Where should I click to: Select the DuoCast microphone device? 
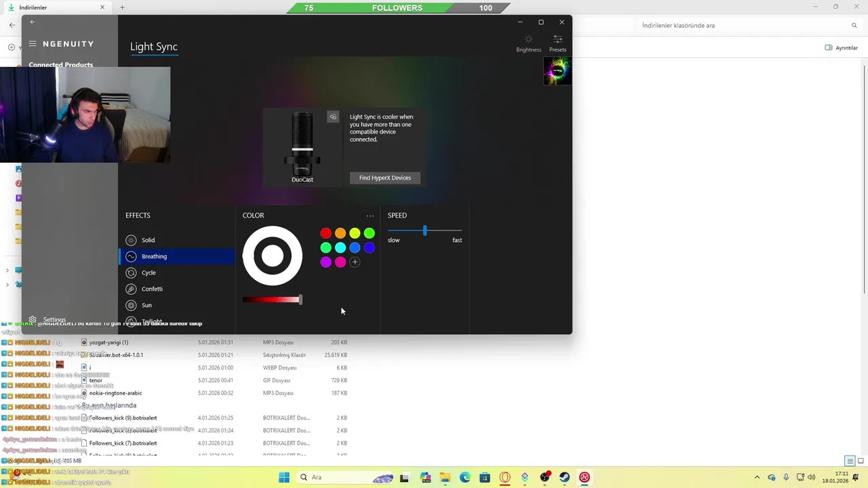coord(302,147)
